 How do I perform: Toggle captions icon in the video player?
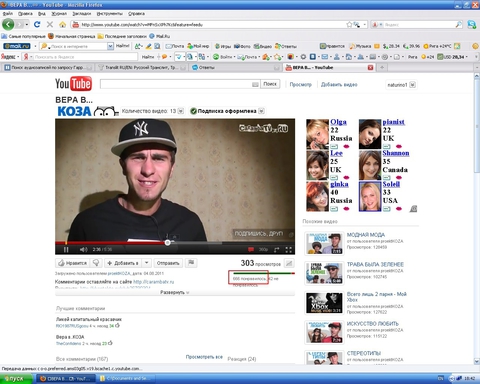[251, 249]
